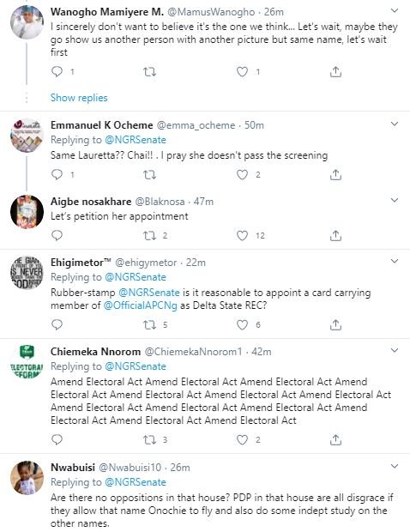410x532 pixels.
Task: Like Aigbe nosakhare's tweet with 12 likes
Action: 242,235
